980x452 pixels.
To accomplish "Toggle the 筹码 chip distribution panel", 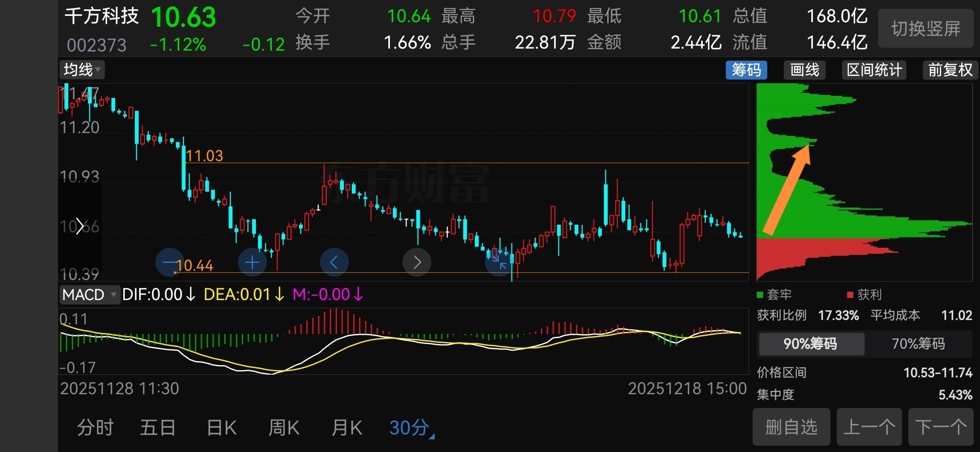I will [746, 70].
